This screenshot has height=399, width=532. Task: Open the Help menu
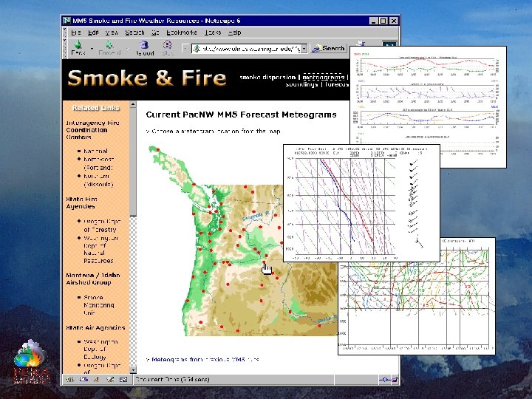(x=234, y=33)
